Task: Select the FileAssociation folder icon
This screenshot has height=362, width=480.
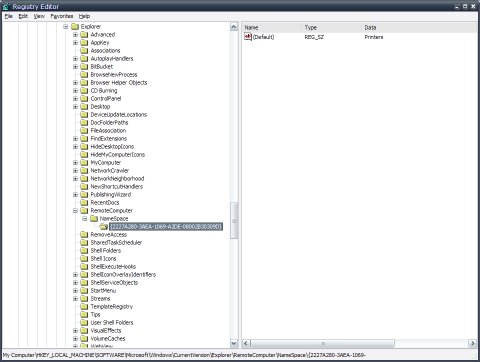Action: (x=84, y=131)
